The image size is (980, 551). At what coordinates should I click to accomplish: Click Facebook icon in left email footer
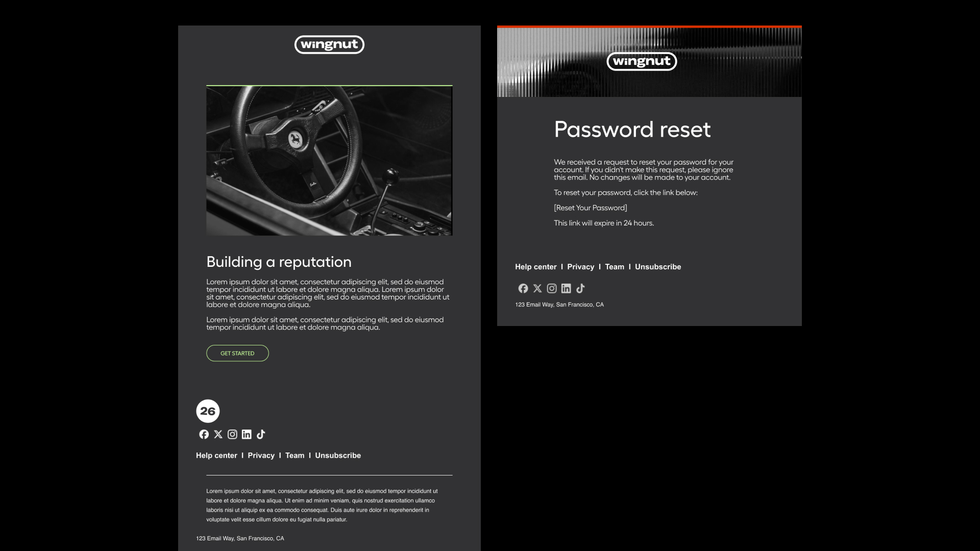pos(204,434)
